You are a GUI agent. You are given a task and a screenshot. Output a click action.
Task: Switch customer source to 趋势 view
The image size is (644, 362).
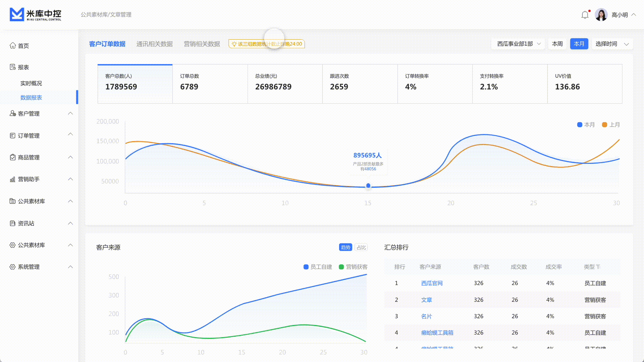346,247
